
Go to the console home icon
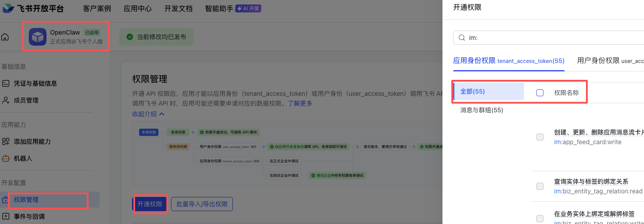[5, 37]
